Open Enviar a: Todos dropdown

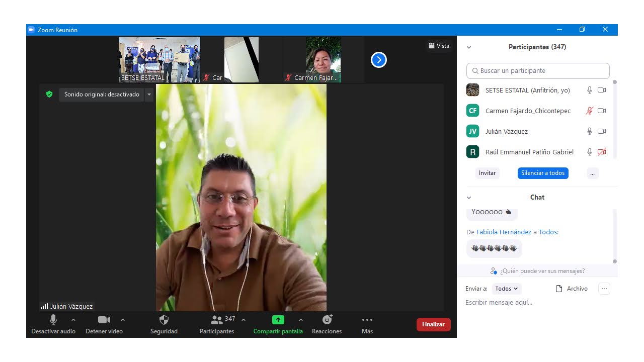pyautogui.click(x=507, y=289)
